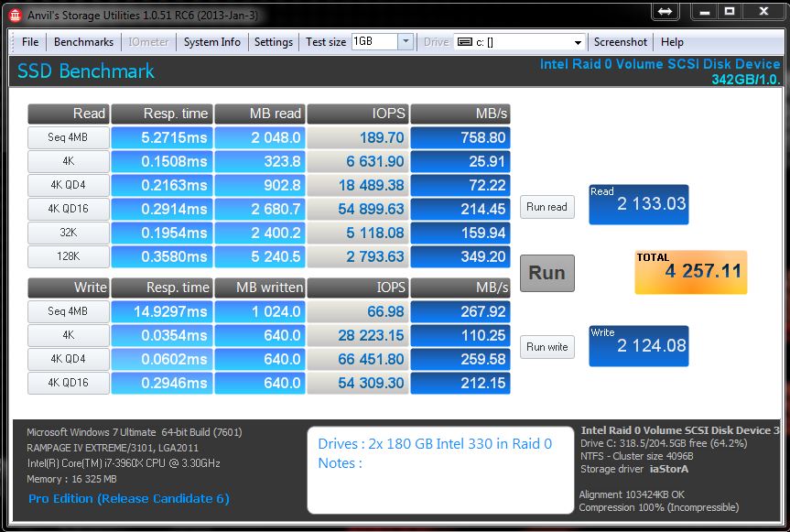790x532 pixels.
Task: Click the 54 899.63 IOPS cell
Action: [358, 209]
